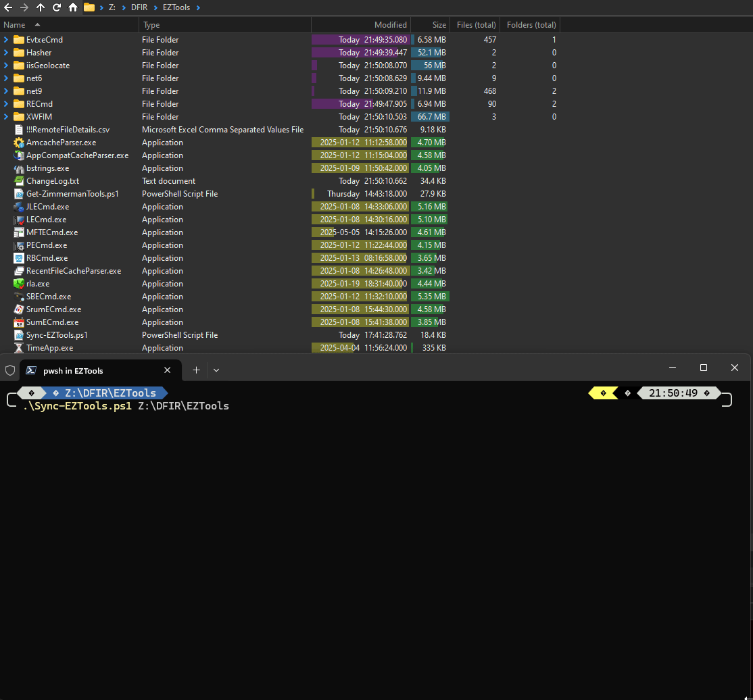Expand the net6 folder
The height and width of the screenshot is (700, 753).
pos(7,78)
